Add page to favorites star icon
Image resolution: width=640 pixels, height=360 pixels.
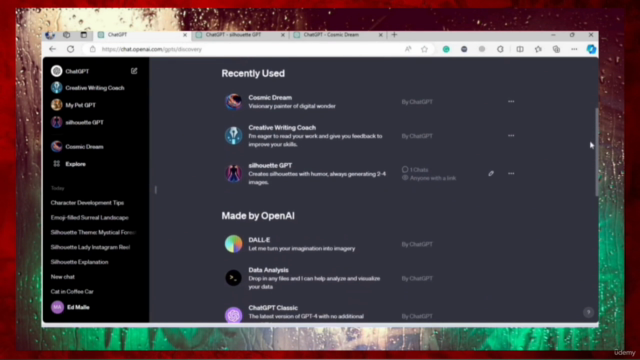424,49
